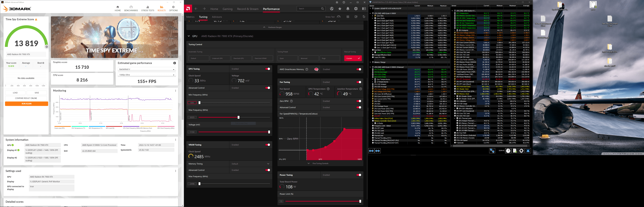This screenshot has width=644, height=207.
Task: Toggle the Power Tuning switch
Action: 359,175
